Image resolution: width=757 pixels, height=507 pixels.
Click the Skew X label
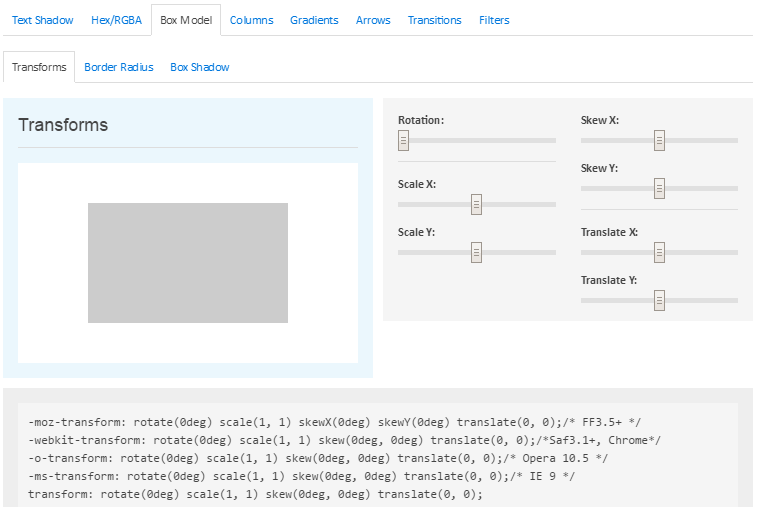click(x=600, y=120)
